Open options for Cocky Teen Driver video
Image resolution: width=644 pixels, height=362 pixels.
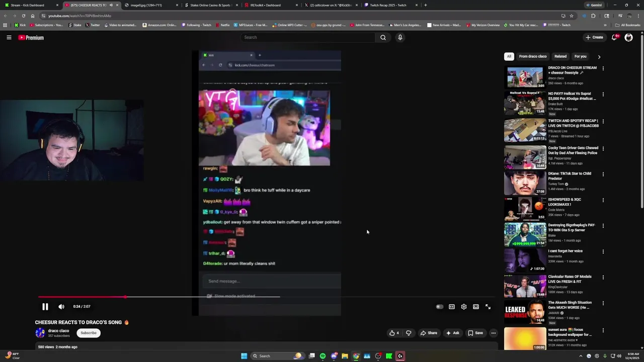click(603, 149)
